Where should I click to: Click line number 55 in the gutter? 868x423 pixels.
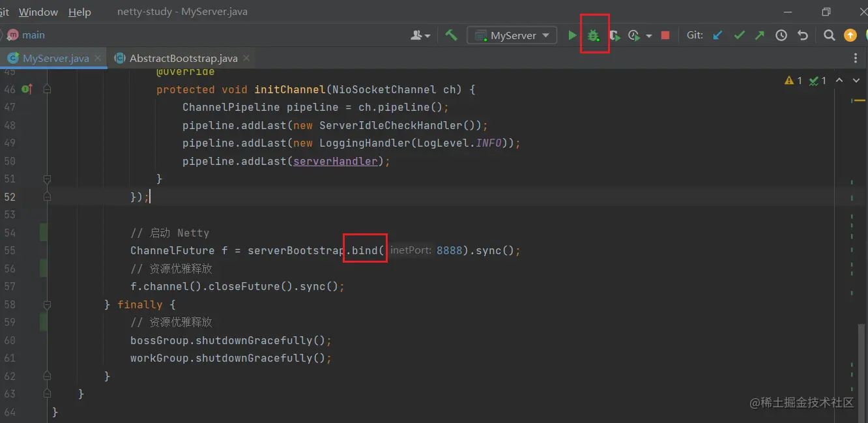[x=9, y=250]
